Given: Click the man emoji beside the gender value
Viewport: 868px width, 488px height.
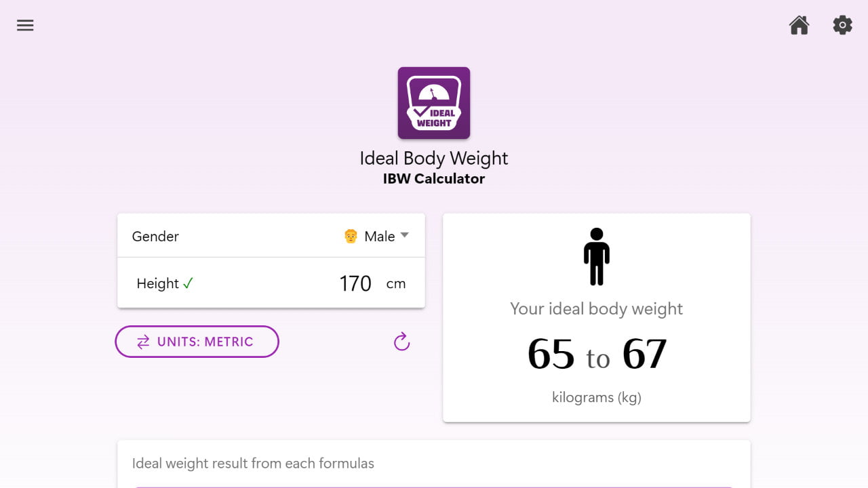Looking at the screenshot, I should [x=351, y=236].
